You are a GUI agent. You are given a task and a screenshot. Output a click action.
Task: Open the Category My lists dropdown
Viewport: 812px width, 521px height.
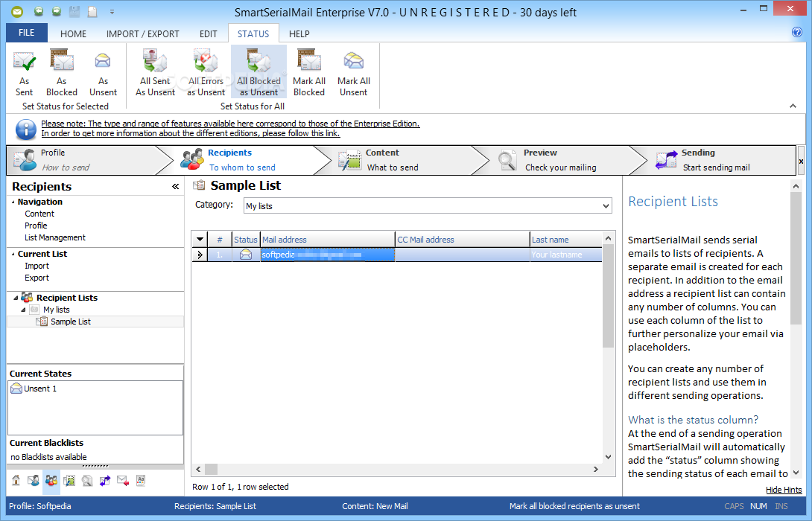pyautogui.click(x=606, y=206)
